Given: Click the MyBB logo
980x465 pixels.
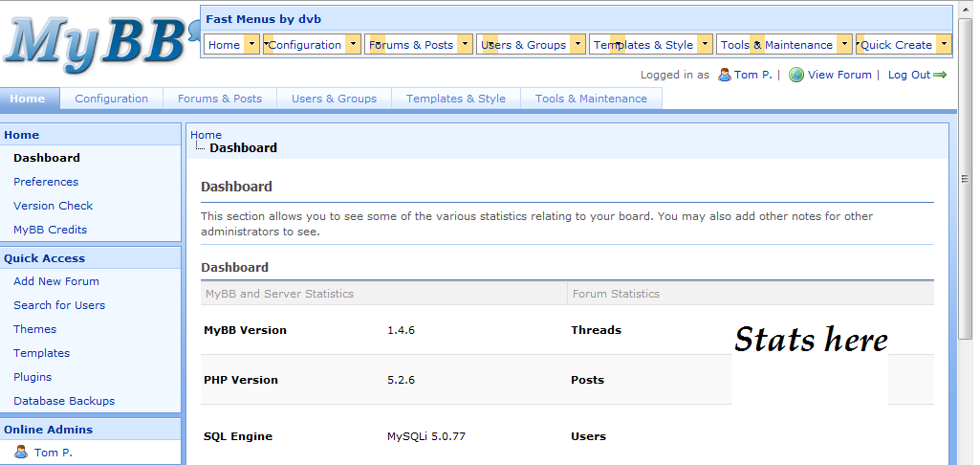Looking at the screenshot, I should click(100, 45).
